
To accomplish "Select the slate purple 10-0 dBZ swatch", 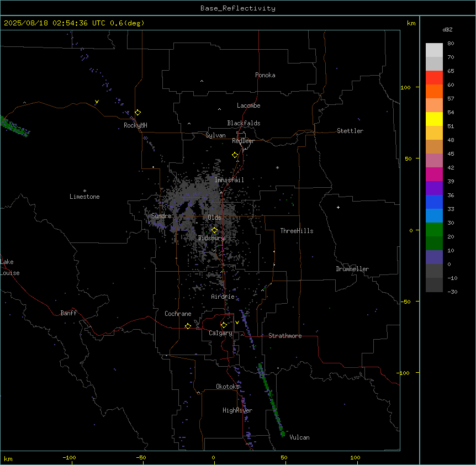I will pos(434,257).
